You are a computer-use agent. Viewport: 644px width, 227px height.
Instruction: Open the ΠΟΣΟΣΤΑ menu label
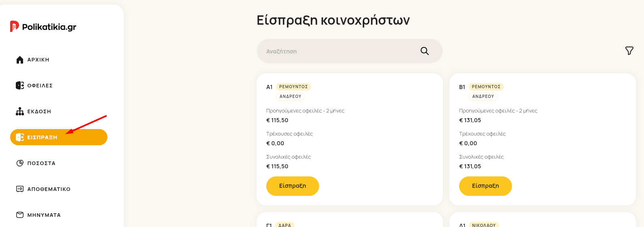click(41, 163)
